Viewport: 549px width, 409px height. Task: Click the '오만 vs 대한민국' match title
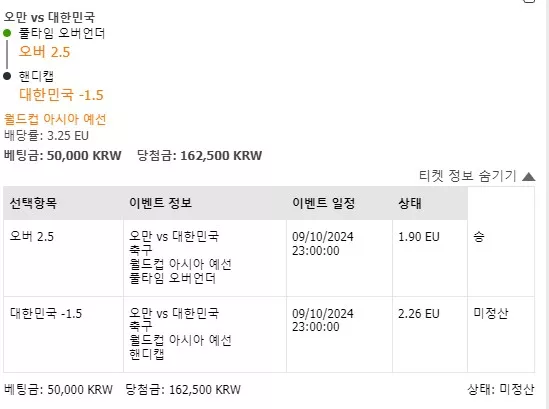[49, 17]
